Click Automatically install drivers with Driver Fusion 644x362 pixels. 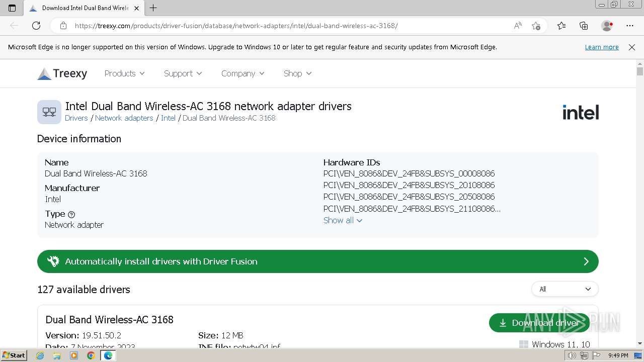click(318, 261)
